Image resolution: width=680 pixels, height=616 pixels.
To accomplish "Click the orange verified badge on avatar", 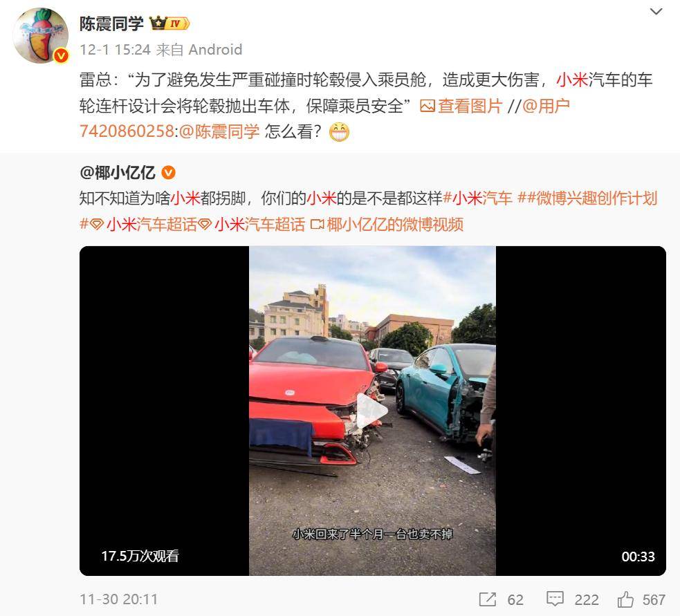I will 61,55.
